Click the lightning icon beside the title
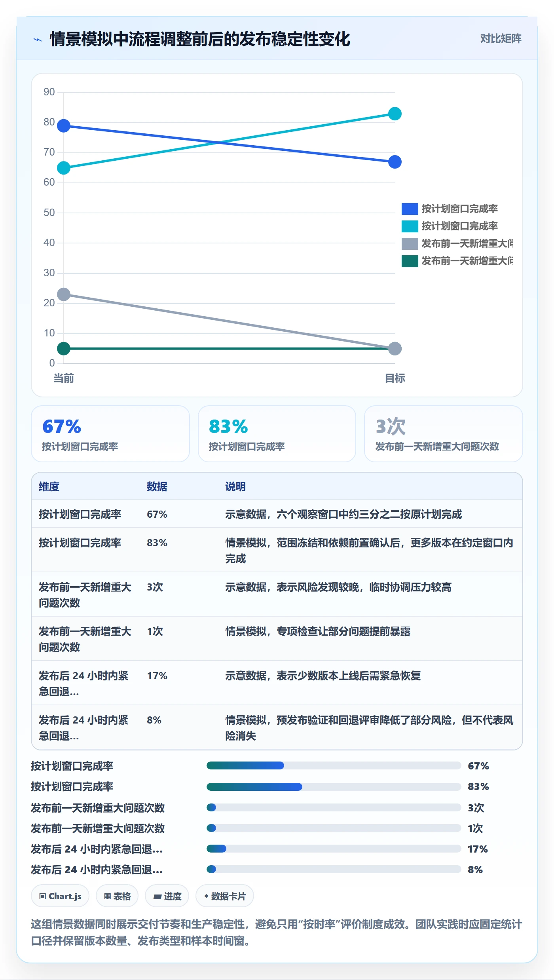This screenshot has width=554, height=980. point(38,40)
